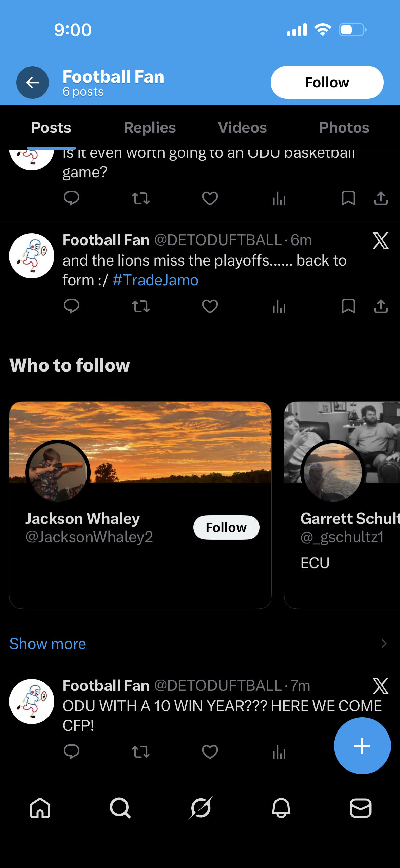Repost the lions playoffs post
This screenshot has width=400, height=868.
point(140,307)
